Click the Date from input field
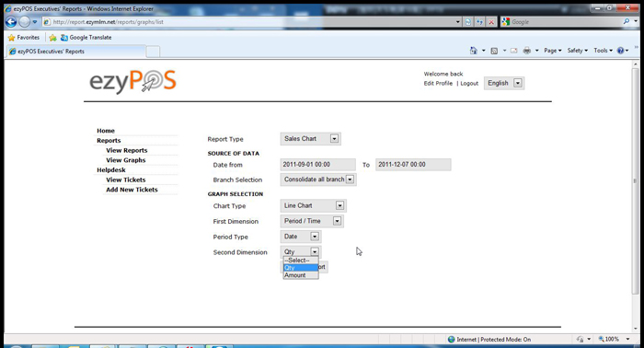The width and height of the screenshot is (644, 348). point(318,165)
